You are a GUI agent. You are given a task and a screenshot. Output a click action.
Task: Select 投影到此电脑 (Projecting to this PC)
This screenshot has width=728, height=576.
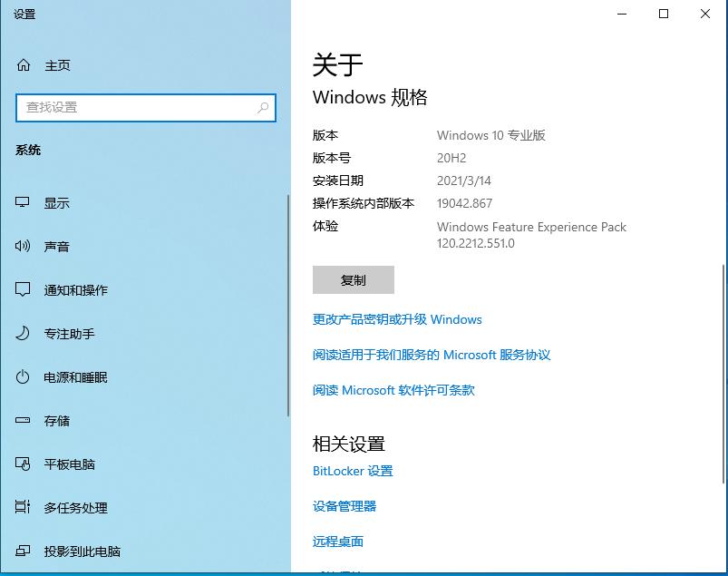pos(83,552)
